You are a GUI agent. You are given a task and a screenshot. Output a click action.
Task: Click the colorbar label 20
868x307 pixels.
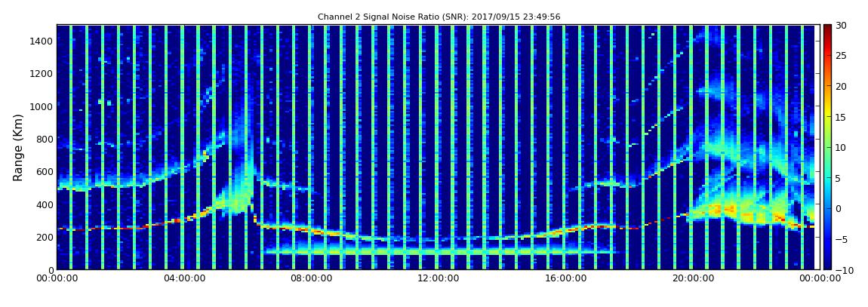pos(842,86)
